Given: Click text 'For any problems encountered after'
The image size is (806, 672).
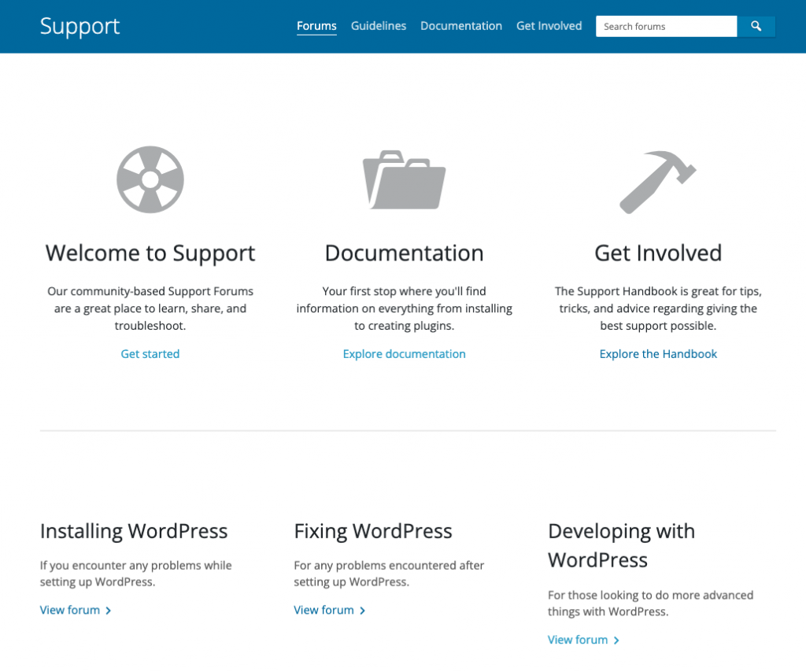Looking at the screenshot, I should point(389,566).
